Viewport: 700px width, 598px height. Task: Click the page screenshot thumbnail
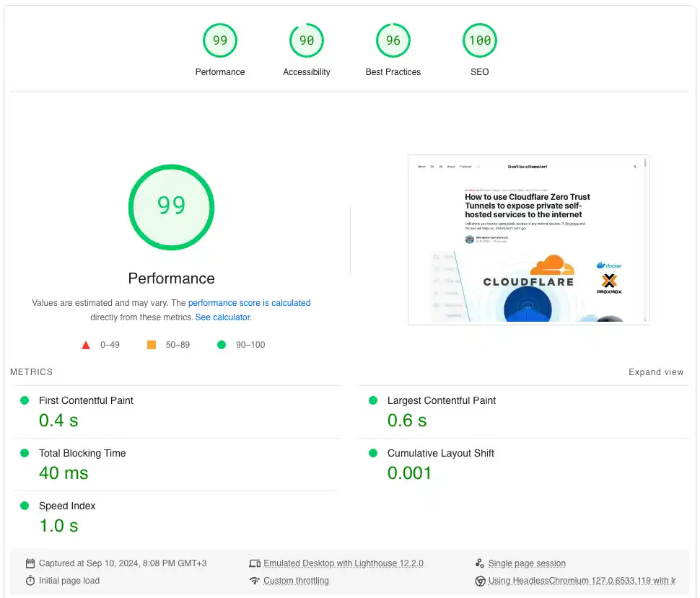[x=529, y=239]
